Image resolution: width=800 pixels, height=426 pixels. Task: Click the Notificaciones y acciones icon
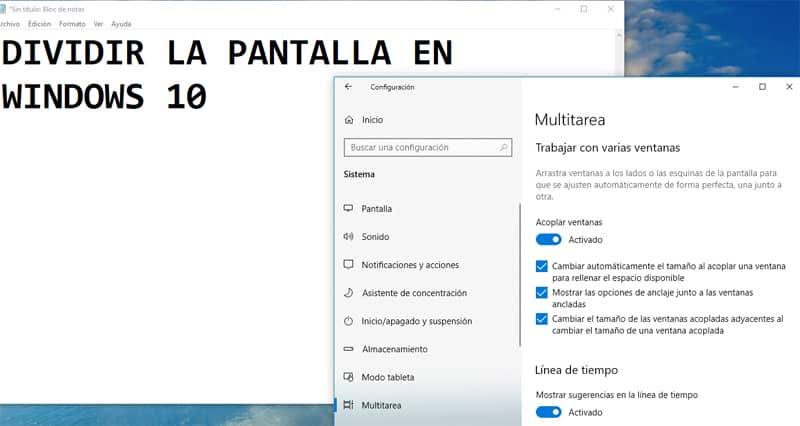click(x=348, y=264)
